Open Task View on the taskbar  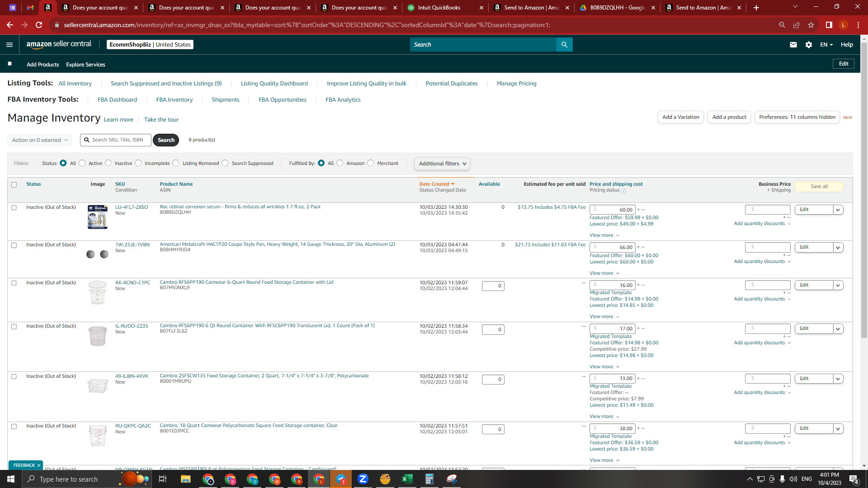point(163,479)
